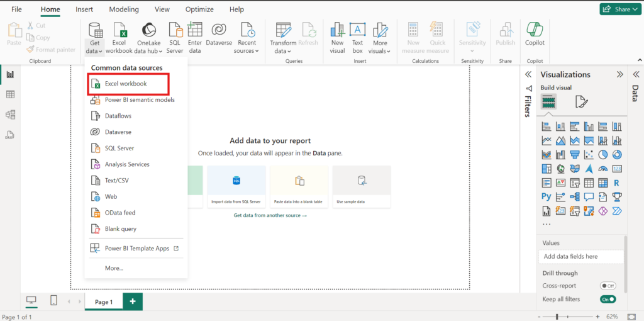Click Dataverse ribbon icon
The width and height of the screenshot is (644, 321).
(x=219, y=35)
